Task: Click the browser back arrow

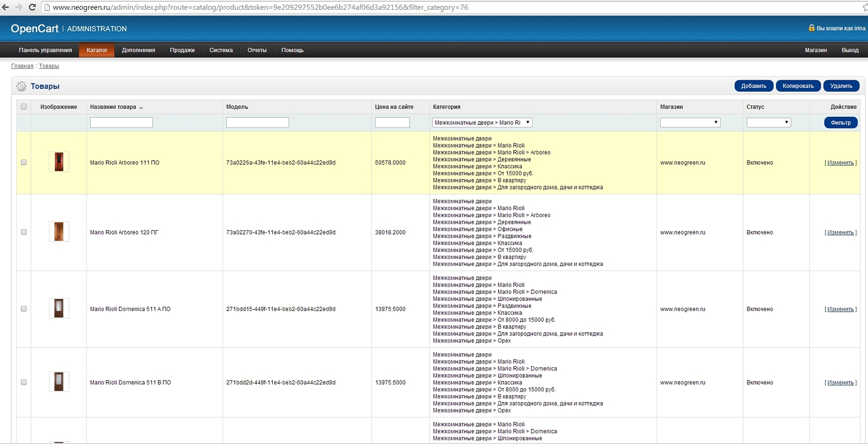Action: pos(6,7)
